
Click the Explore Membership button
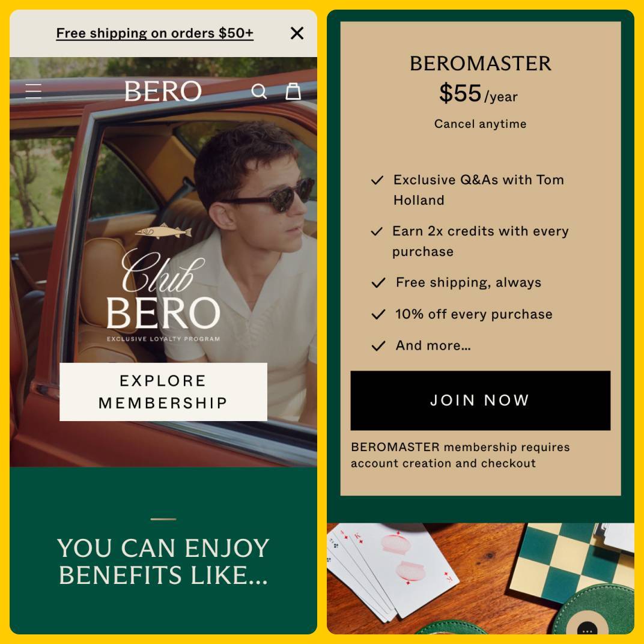[x=163, y=392]
